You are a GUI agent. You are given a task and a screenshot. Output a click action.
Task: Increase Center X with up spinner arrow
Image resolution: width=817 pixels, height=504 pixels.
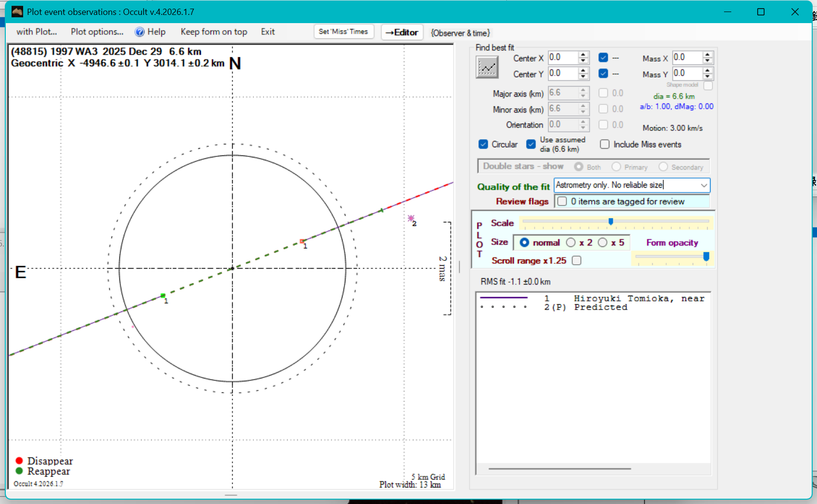[x=583, y=55]
